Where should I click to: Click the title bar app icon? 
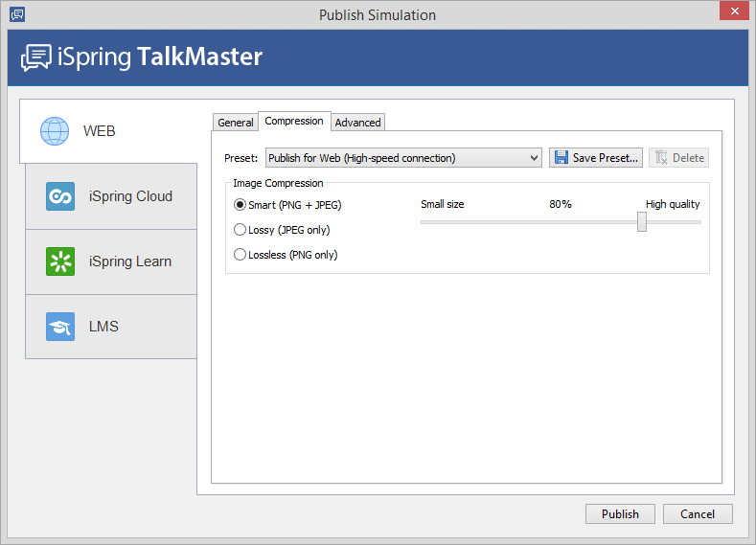click(16, 14)
